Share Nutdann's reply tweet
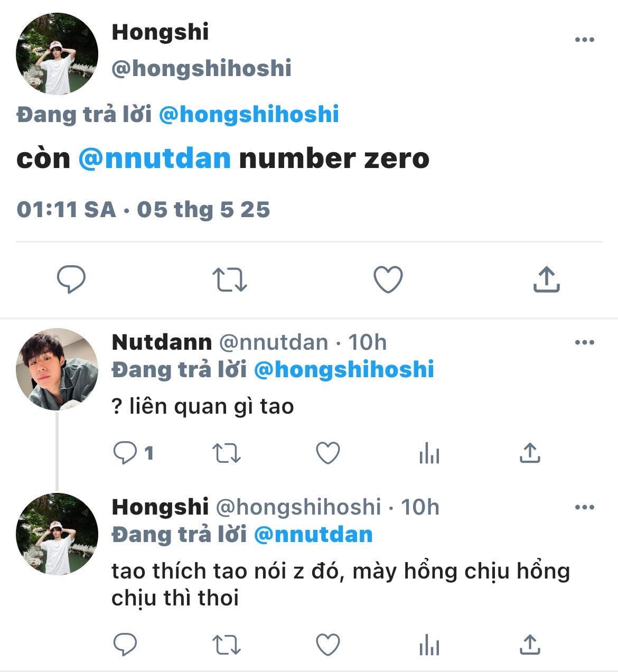This screenshot has height=672, width=618. (529, 453)
